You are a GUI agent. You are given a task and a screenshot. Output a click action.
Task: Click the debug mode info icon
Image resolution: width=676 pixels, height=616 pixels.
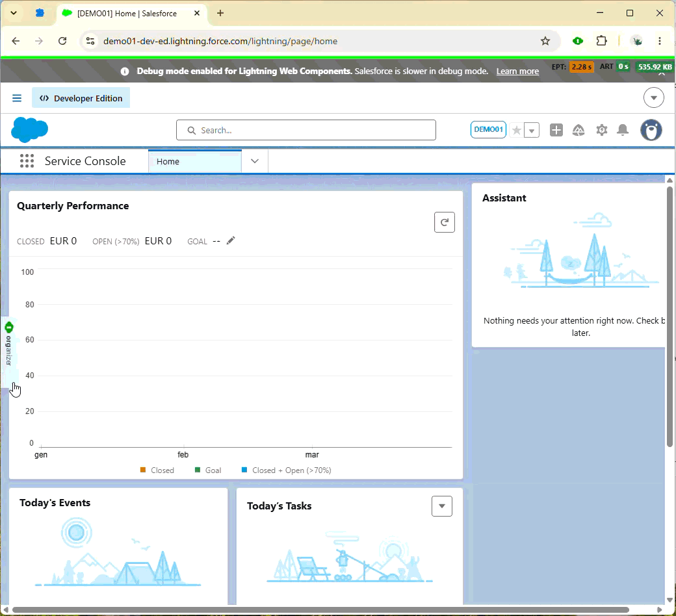coord(125,71)
